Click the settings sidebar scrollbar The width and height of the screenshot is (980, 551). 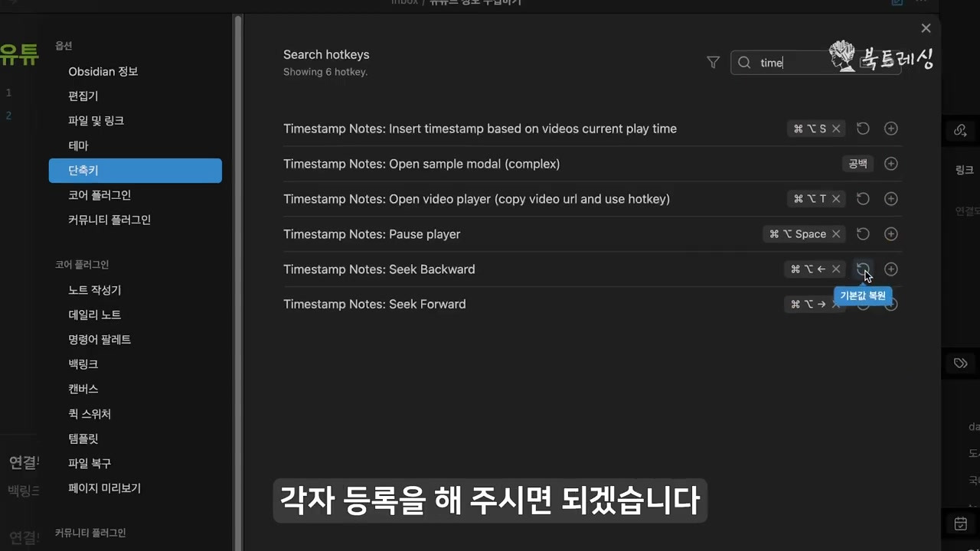(238, 283)
